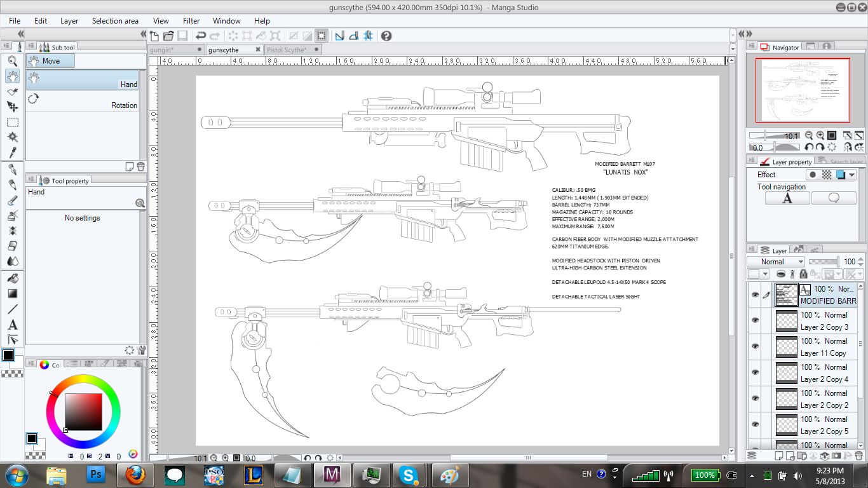The width and height of the screenshot is (868, 488).
Task: Click Zoom out icon in Navigator
Action: point(809,135)
